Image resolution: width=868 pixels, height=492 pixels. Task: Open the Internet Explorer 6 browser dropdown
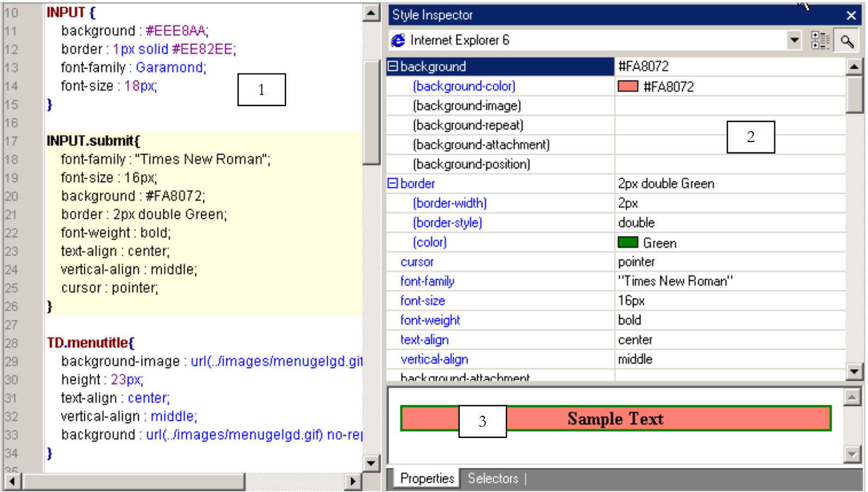794,41
